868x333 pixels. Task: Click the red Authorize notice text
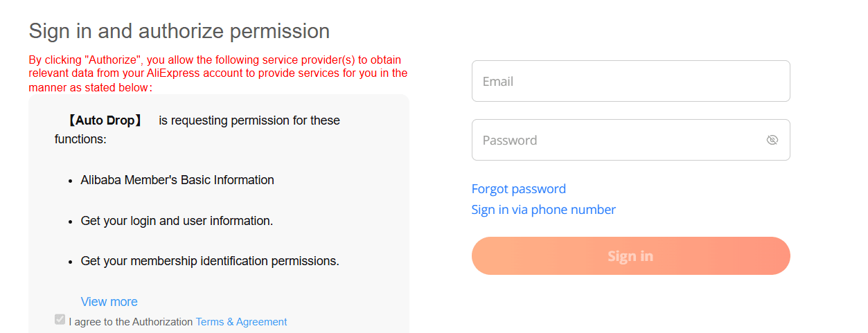click(x=218, y=73)
